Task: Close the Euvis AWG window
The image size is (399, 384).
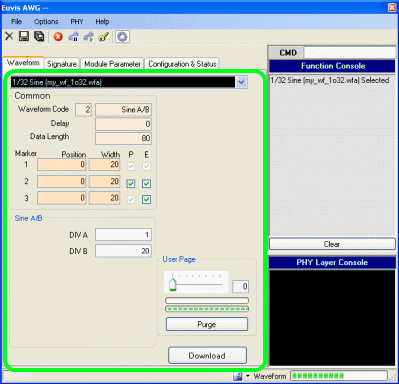Action: pyautogui.click(x=392, y=7)
